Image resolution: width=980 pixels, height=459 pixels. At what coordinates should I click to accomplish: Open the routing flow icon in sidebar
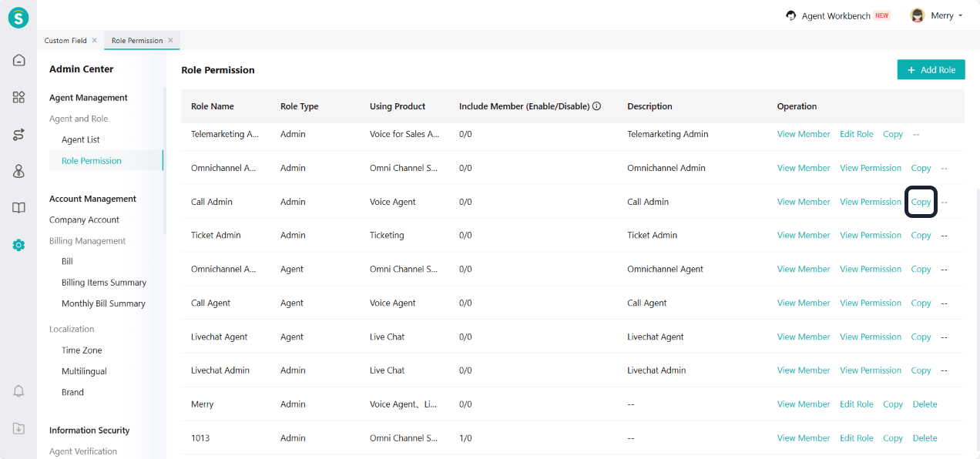pyautogui.click(x=18, y=135)
